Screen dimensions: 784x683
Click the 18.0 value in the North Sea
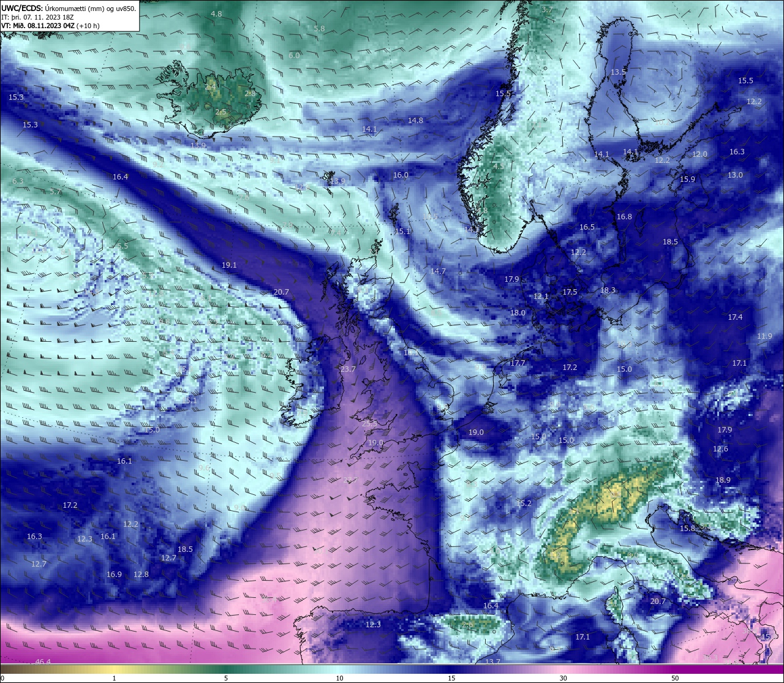(518, 312)
